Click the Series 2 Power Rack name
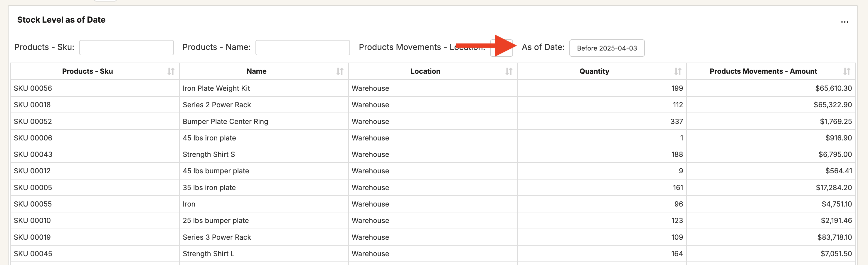This screenshot has width=868, height=265. point(217,105)
